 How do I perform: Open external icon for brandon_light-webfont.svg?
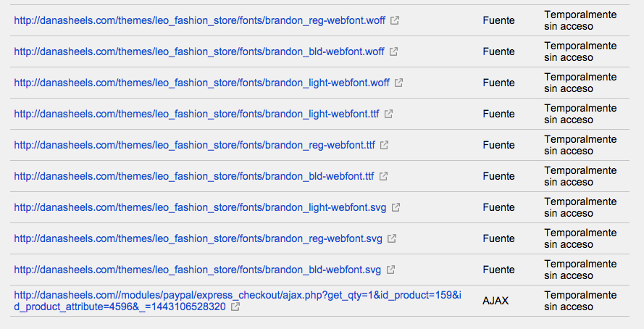click(396, 207)
